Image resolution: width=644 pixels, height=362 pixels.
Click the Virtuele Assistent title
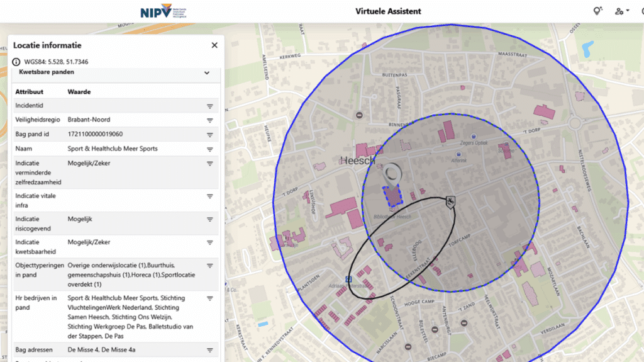(x=388, y=11)
